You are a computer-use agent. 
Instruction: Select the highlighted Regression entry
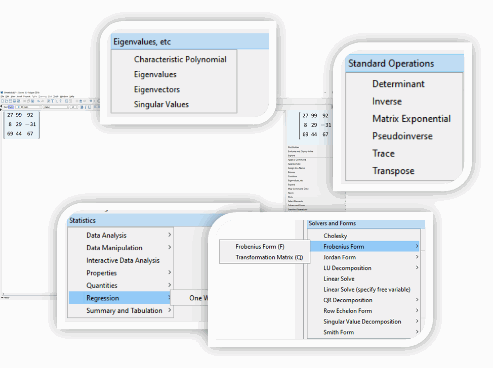click(120, 298)
